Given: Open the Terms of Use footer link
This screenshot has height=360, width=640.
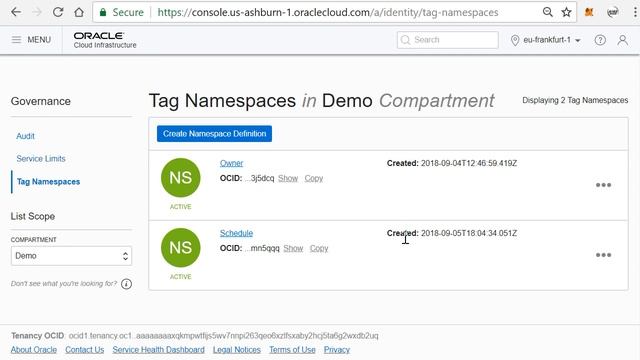Looking at the screenshot, I should [292, 350].
